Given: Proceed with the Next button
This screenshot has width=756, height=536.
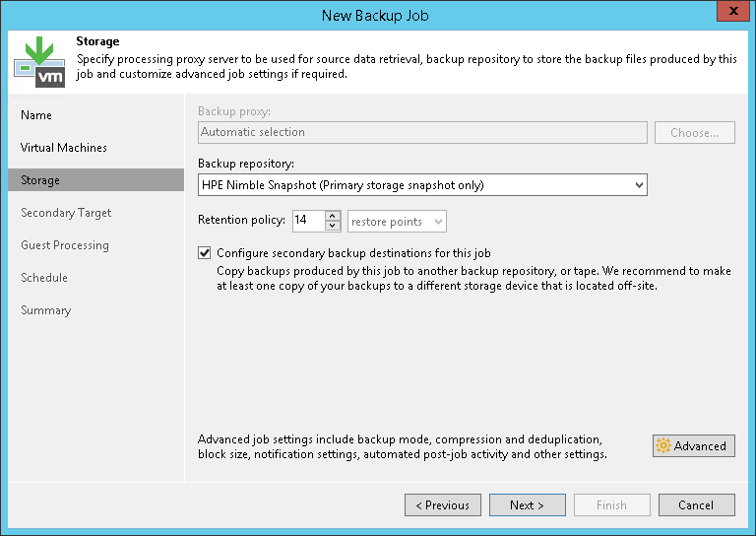Looking at the screenshot, I should (x=527, y=505).
